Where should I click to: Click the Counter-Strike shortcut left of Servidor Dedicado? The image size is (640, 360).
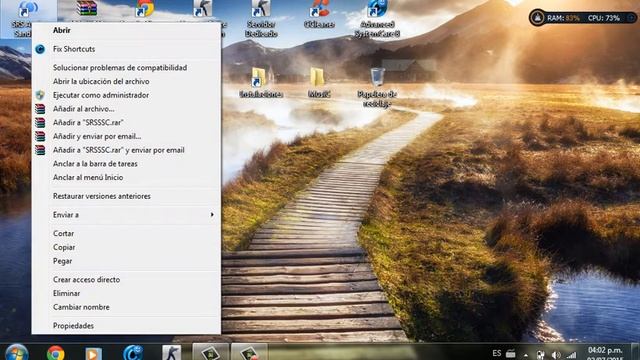(x=203, y=9)
